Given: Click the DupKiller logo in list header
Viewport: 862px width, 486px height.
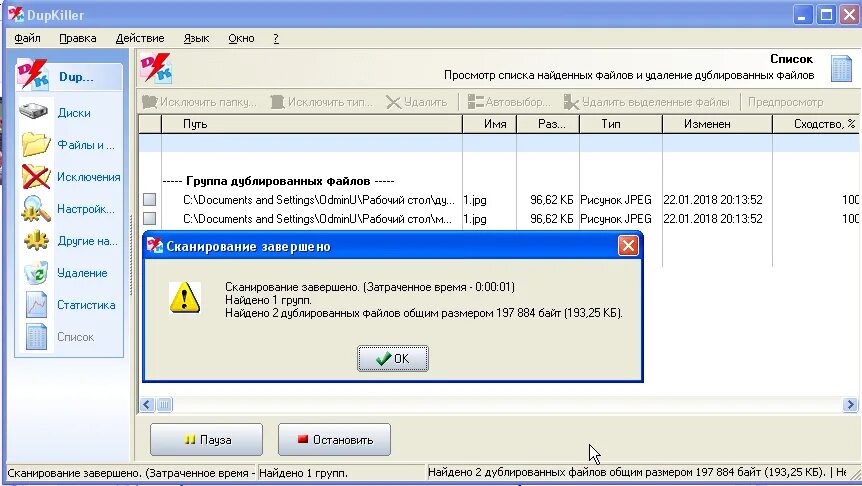Looking at the screenshot, I should coord(156,68).
